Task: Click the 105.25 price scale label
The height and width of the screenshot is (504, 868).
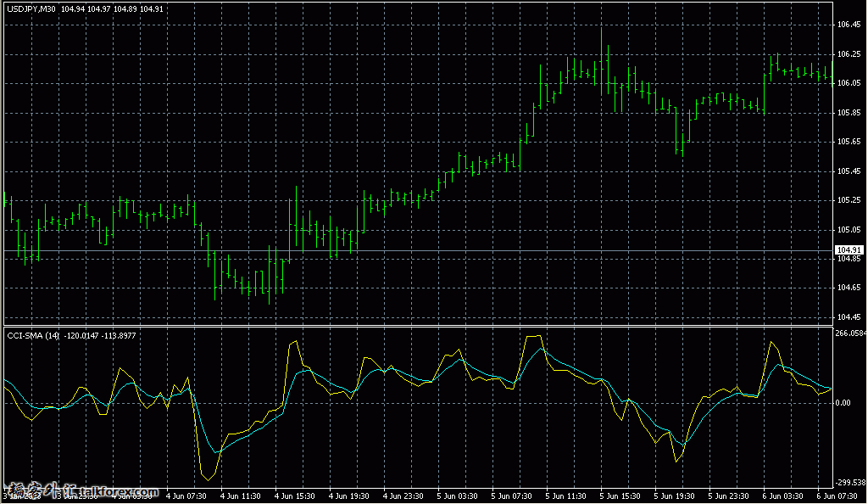Action: pyautogui.click(x=849, y=200)
